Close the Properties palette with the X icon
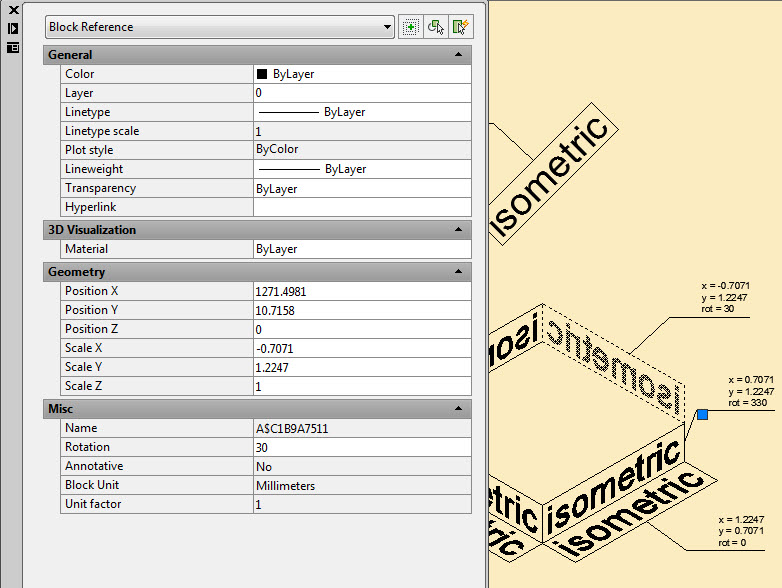782x588 pixels. (13, 9)
